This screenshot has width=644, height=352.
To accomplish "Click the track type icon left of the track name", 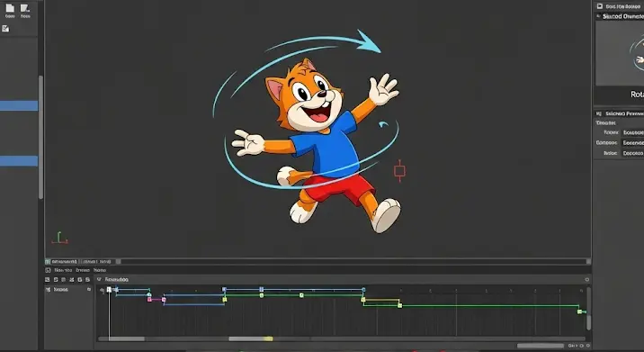I will tap(48, 290).
